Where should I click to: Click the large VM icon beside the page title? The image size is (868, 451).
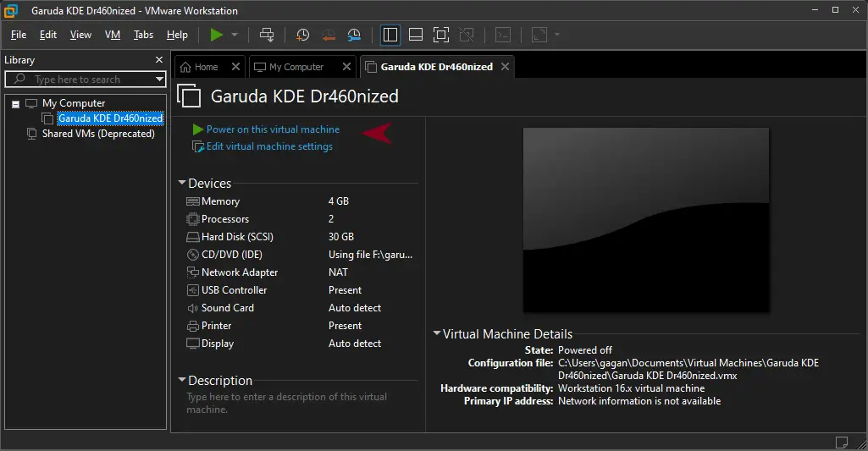point(189,96)
